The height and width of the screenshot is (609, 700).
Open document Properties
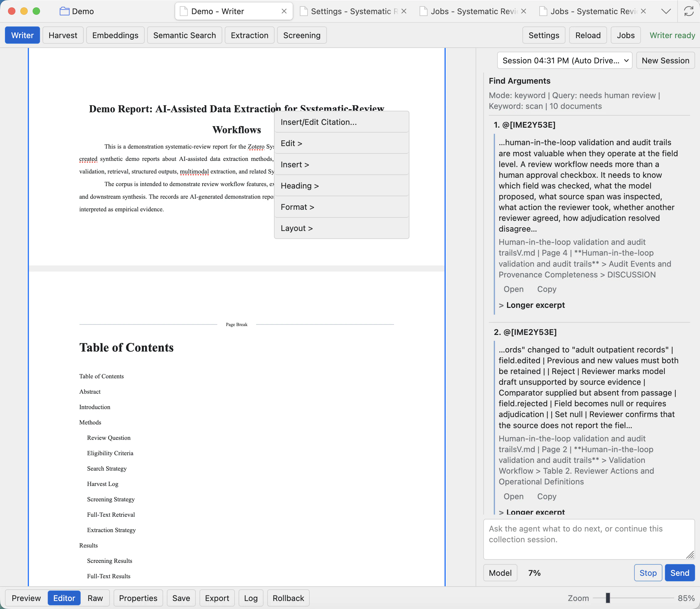[138, 598]
